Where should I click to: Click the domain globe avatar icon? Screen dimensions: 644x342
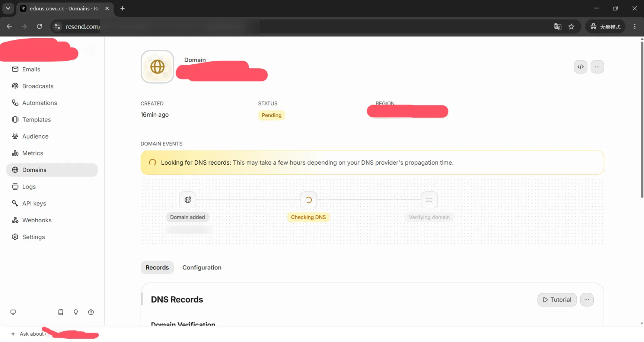(x=157, y=67)
